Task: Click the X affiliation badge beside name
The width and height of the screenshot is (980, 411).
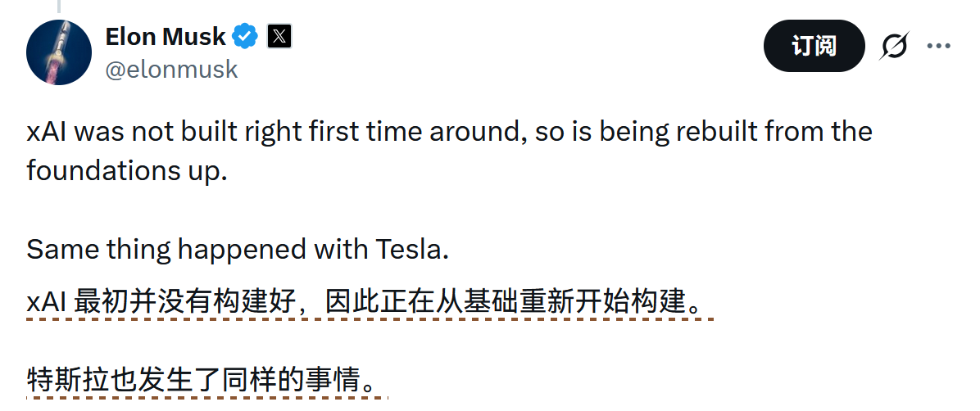Action: (279, 37)
